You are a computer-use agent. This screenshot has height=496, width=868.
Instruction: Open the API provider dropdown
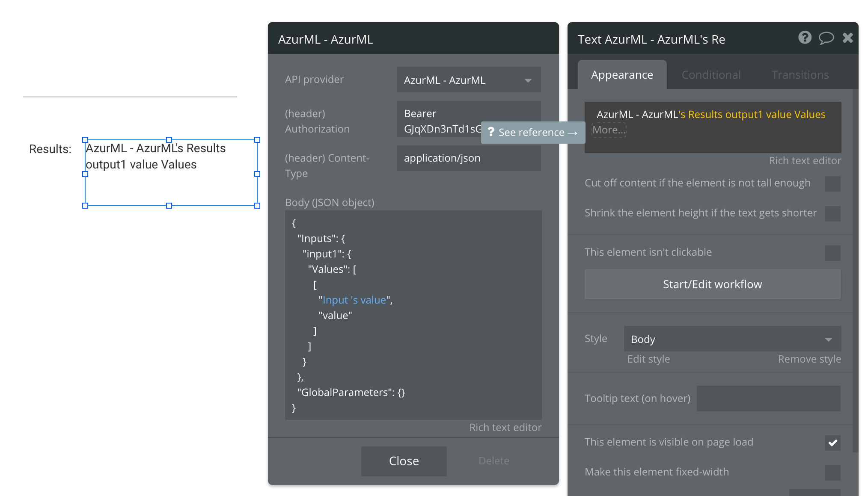469,80
